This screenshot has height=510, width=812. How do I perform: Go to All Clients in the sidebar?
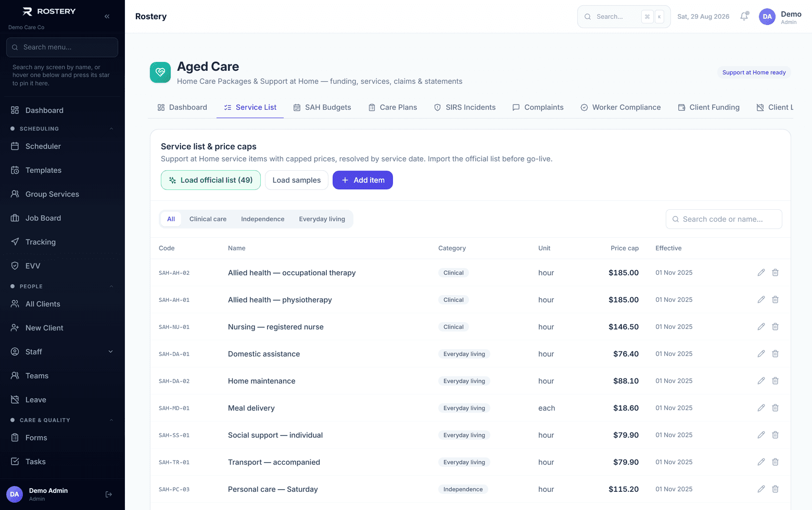[x=62, y=304]
